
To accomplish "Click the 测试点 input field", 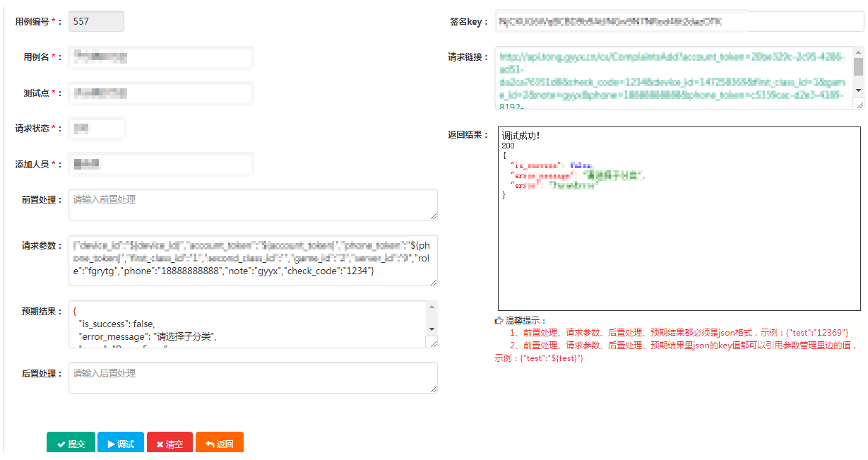I will pos(161,93).
